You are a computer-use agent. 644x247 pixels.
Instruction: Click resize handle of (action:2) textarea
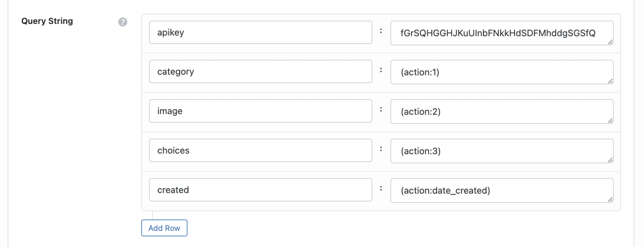click(x=610, y=121)
